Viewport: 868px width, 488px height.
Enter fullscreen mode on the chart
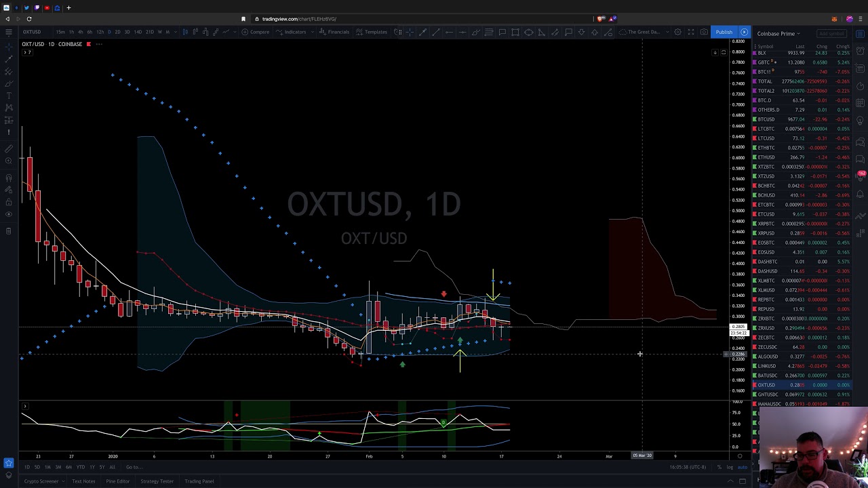click(x=691, y=32)
